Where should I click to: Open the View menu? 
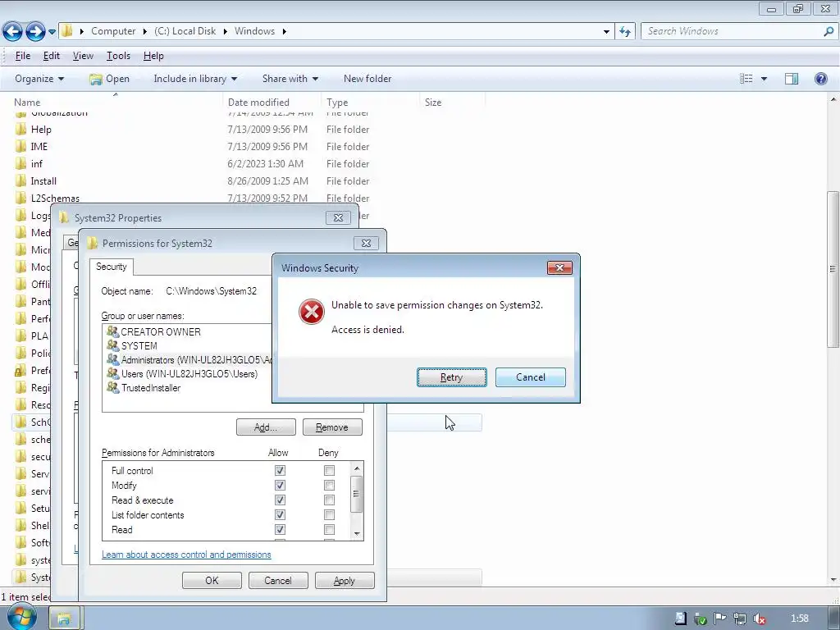click(83, 56)
